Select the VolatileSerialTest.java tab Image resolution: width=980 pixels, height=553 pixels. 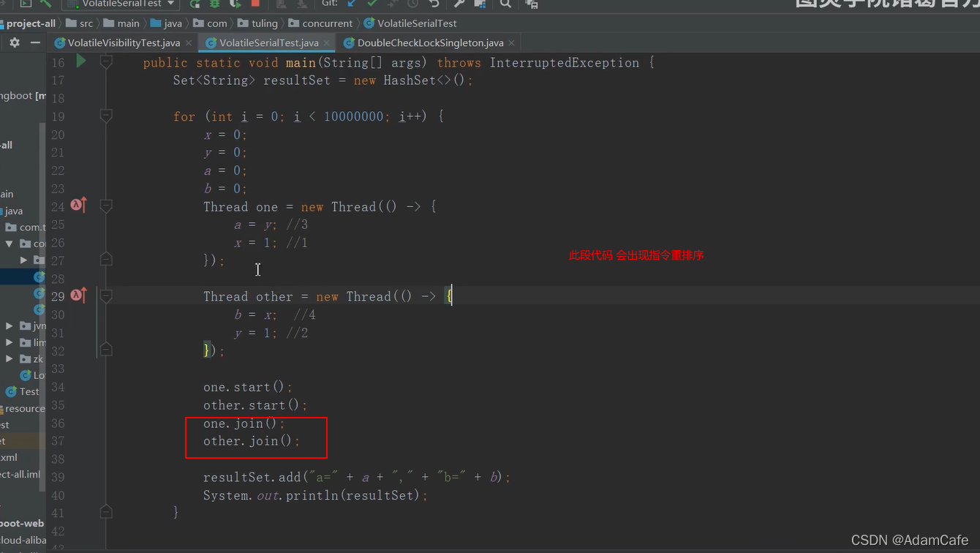tap(268, 43)
